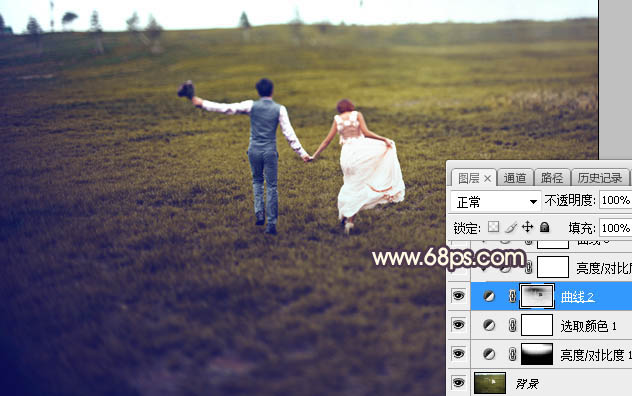Select the 选取颜色 1 layer name
Viewport: 632px width, 396px height.
pyautogui.click(x=588, y=326)
